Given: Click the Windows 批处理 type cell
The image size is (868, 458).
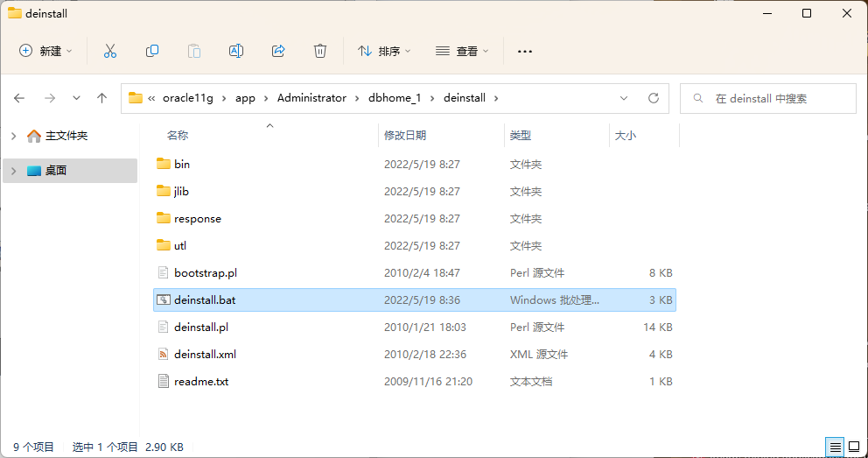Looking at the screenshot, I should coord(555,299).
